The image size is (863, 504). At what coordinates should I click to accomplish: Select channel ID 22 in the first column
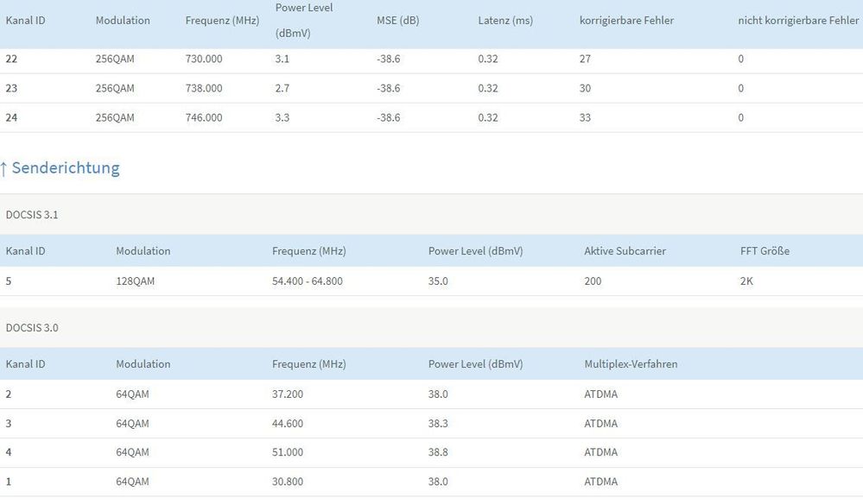click(11, 59)
